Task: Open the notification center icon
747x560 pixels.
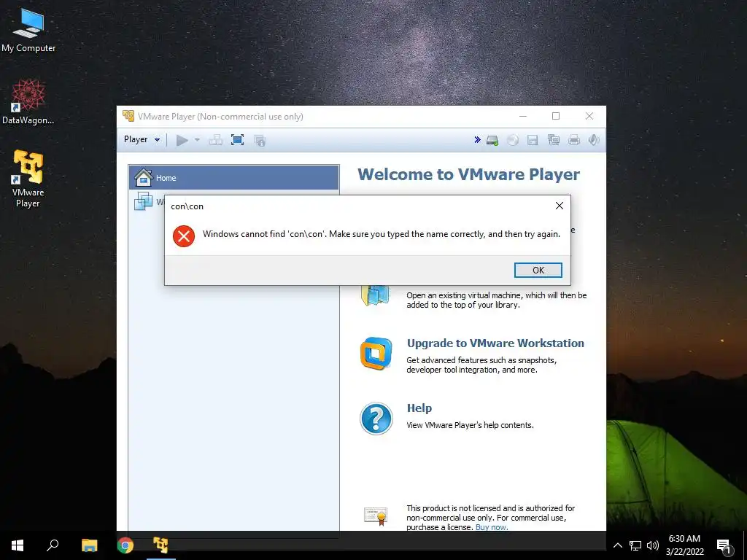Action: point(724,546)
